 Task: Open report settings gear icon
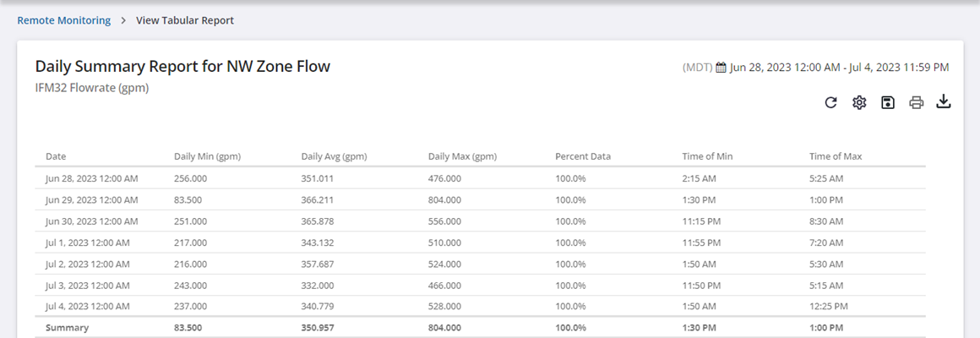coord(859,103)
